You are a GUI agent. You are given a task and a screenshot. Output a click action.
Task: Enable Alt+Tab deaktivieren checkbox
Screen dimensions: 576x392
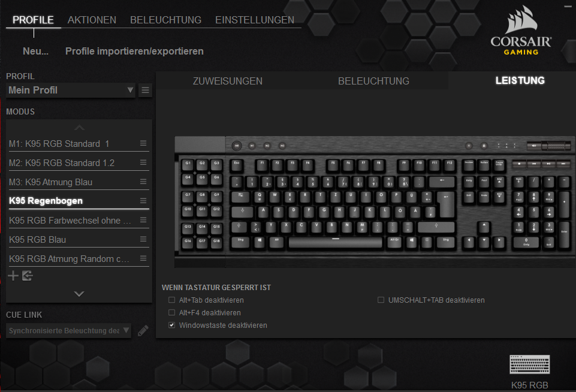click(x=171, y=300)
